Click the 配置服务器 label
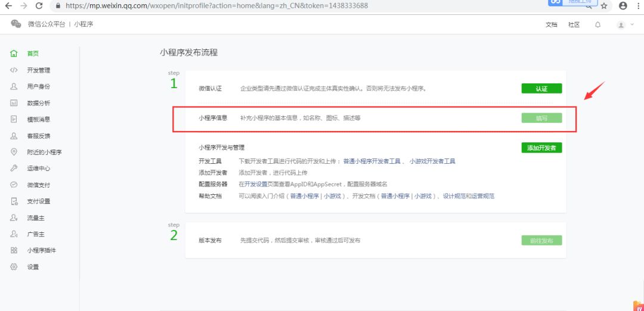This screenshot has height=311, width=644. coord(213,184)
